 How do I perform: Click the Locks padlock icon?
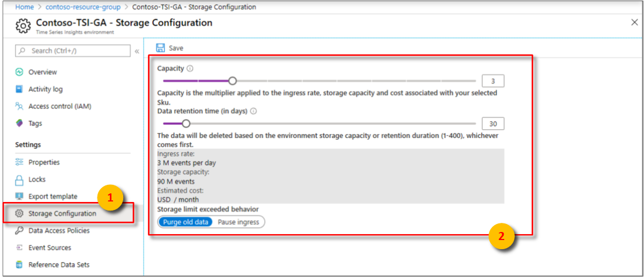[19, 179]
